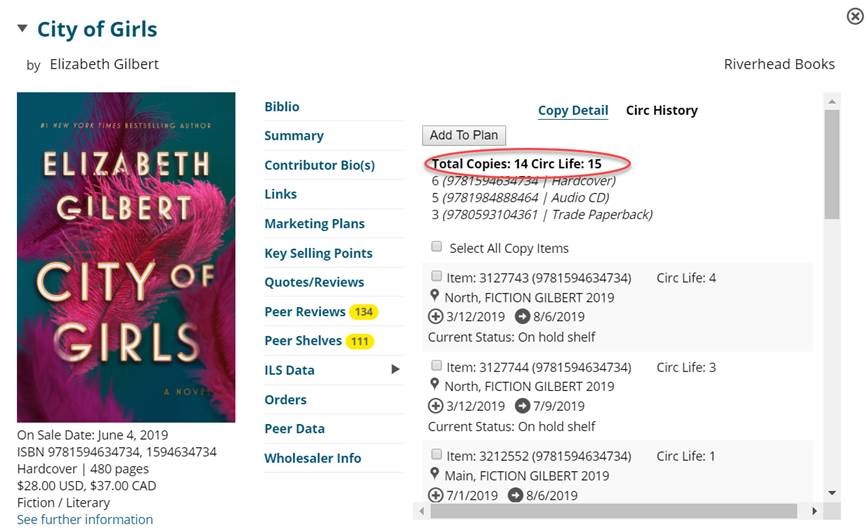
Task: Collapse the City of Girls title triangle
Action: (x=22, y=29)
